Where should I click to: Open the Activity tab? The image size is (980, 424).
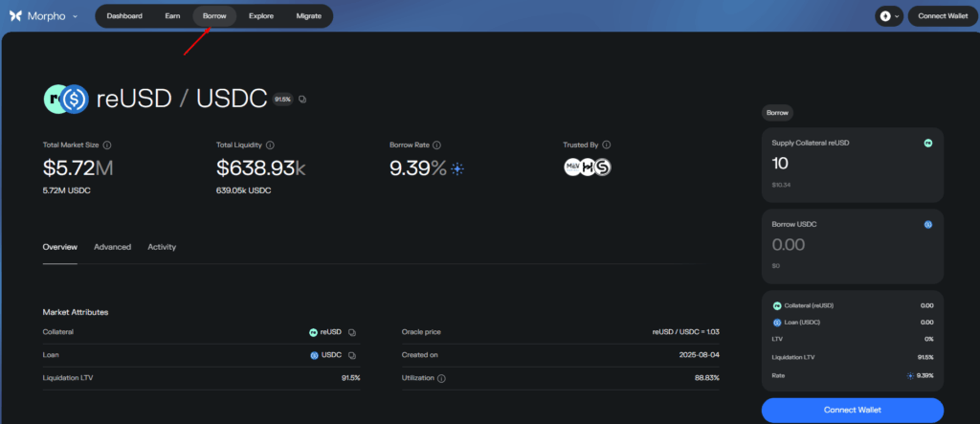tap(162, 247)
